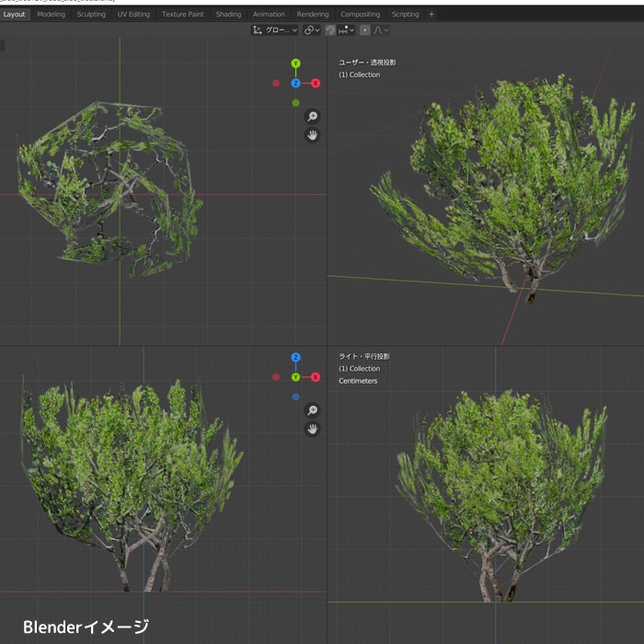644x644 pixels.
Task: Click 'ライト・平行投影' viewport label
Action: point(364,357)
